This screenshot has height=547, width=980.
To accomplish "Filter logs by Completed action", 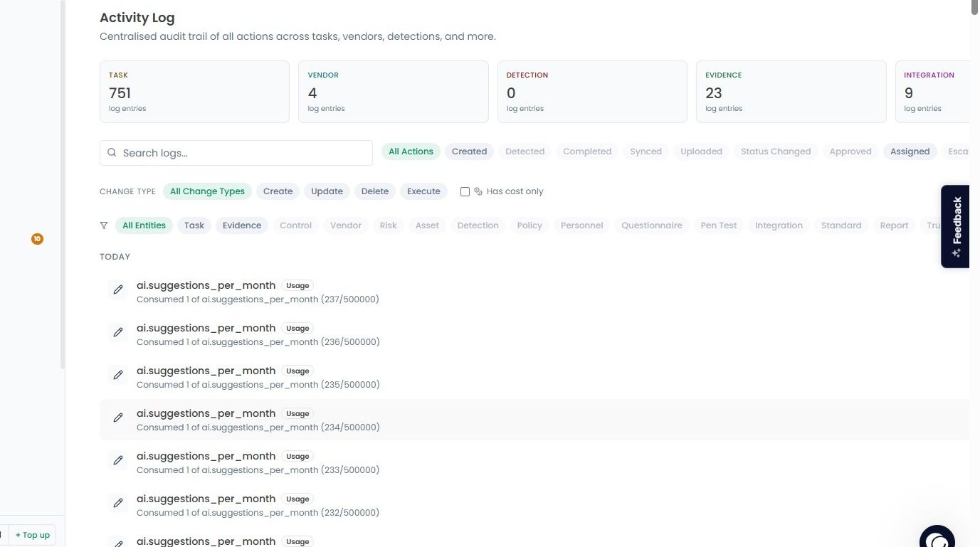I will click(x=587, y=152).
